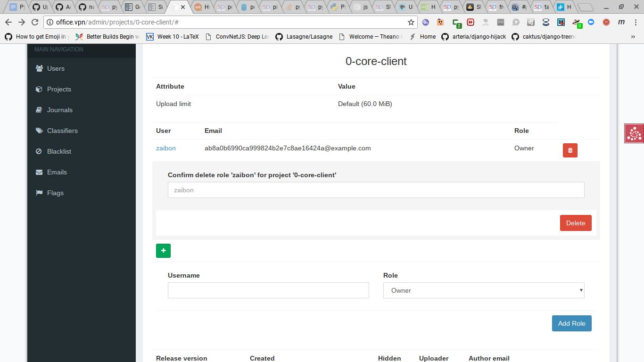Click the blue Zoom camera extension icon
Viewport: 644px width, 362px height.
pyautogui.click(x=591, y=22)
